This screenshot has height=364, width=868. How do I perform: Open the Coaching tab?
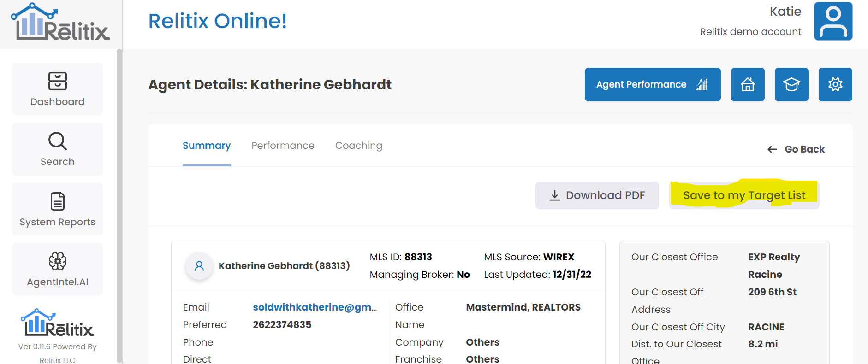coord(358,146)
